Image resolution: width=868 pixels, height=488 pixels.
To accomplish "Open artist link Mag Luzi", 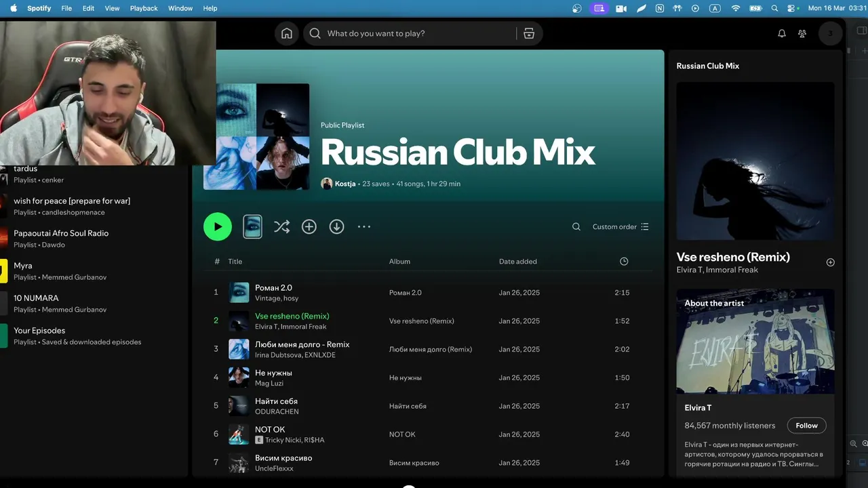I will [x=269, y=384].
